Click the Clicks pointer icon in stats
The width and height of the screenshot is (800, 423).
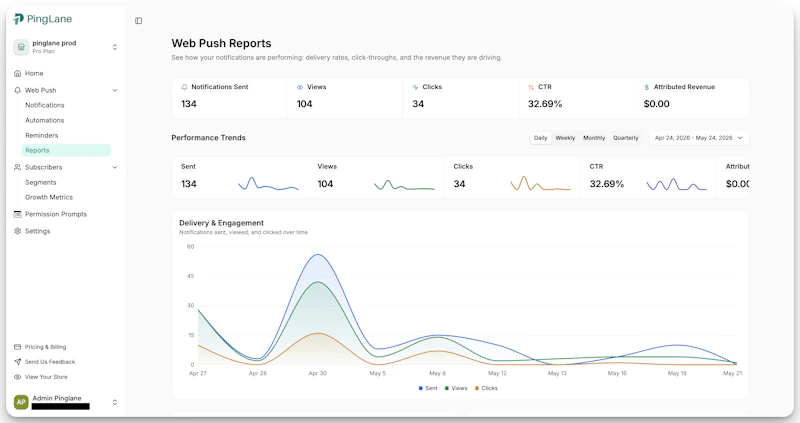415,87
